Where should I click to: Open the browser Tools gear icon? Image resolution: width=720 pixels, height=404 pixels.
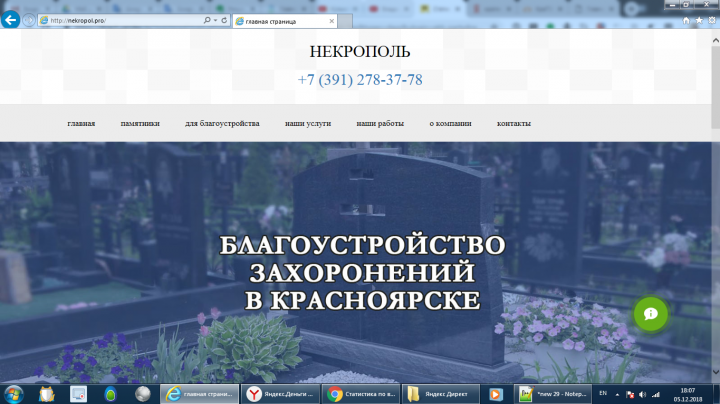(712, 20)
